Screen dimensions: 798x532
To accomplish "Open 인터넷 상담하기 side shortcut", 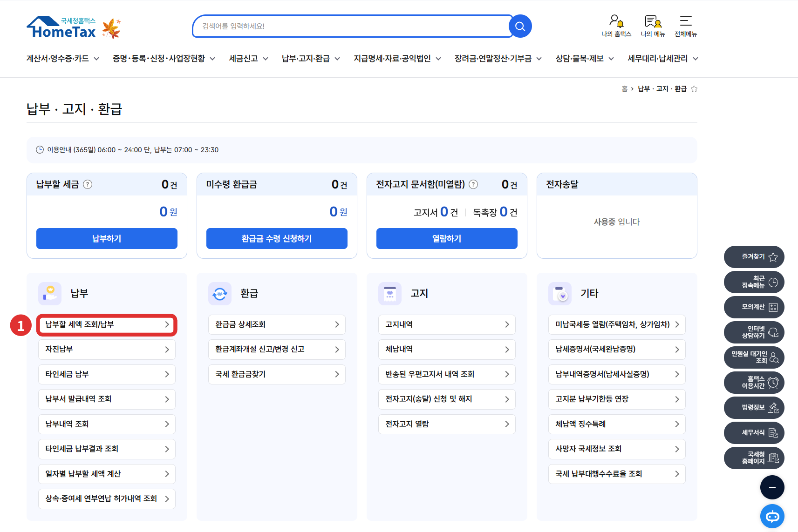I will pos(754,332).
